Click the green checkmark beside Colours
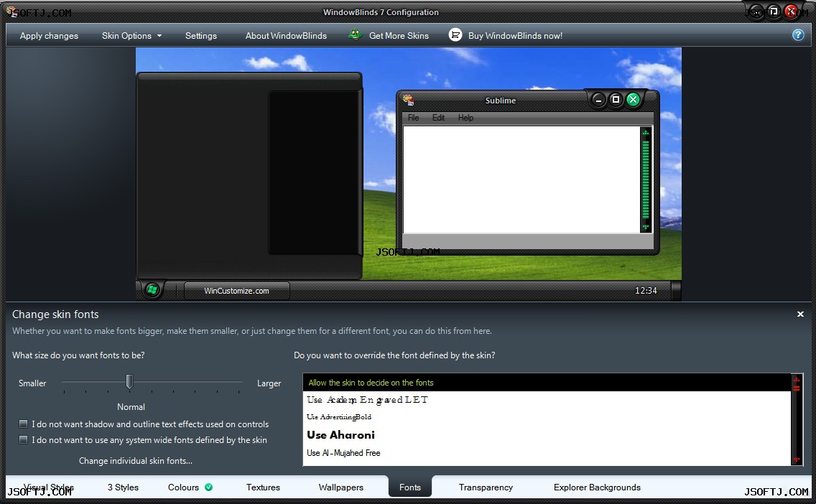The image size is (816, 504). [209, 487]
